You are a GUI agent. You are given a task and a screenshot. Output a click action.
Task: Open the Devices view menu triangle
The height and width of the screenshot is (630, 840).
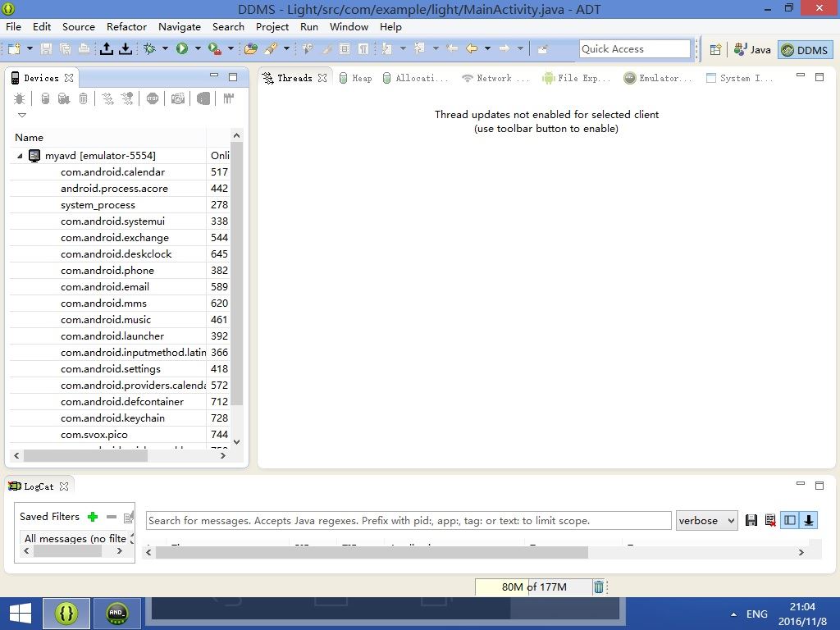(x=22, y=115)
